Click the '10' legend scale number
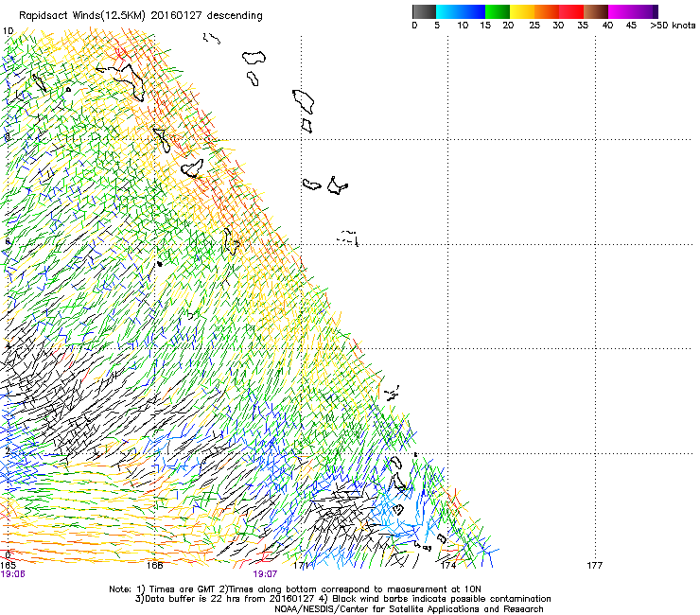The height and width of the screenshot is (615, 700). pyautogui.click(x=463, y=26)
